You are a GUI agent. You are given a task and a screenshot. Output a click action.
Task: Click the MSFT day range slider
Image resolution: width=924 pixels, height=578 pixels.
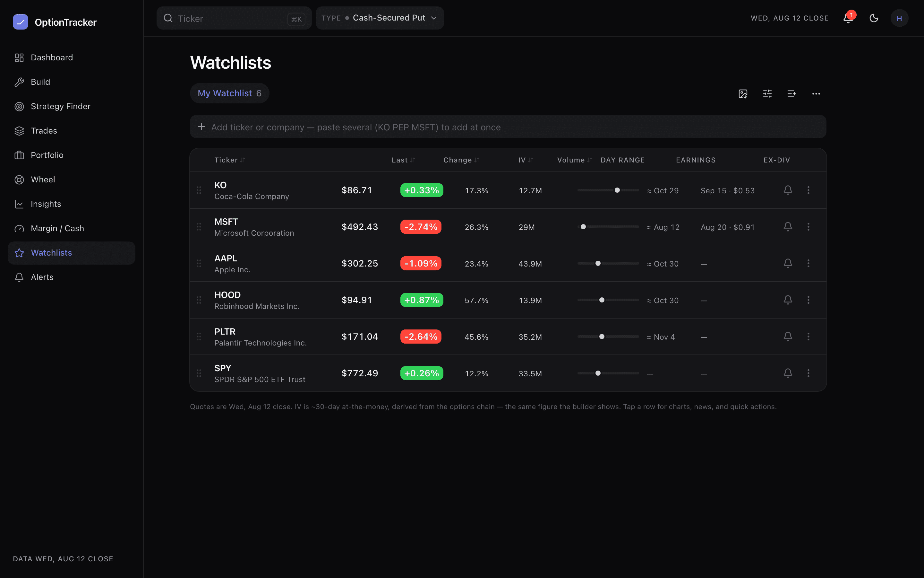[608, 227]
